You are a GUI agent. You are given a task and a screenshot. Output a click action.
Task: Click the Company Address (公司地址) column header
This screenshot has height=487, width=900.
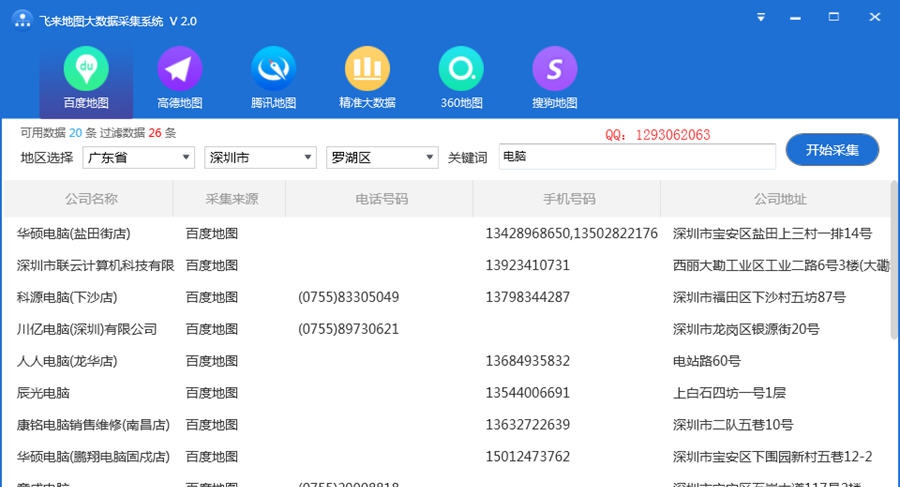[780, 199]
